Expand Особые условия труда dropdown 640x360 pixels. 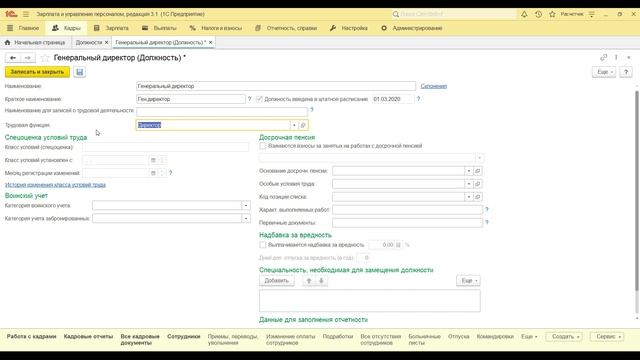tap(469, 184)
